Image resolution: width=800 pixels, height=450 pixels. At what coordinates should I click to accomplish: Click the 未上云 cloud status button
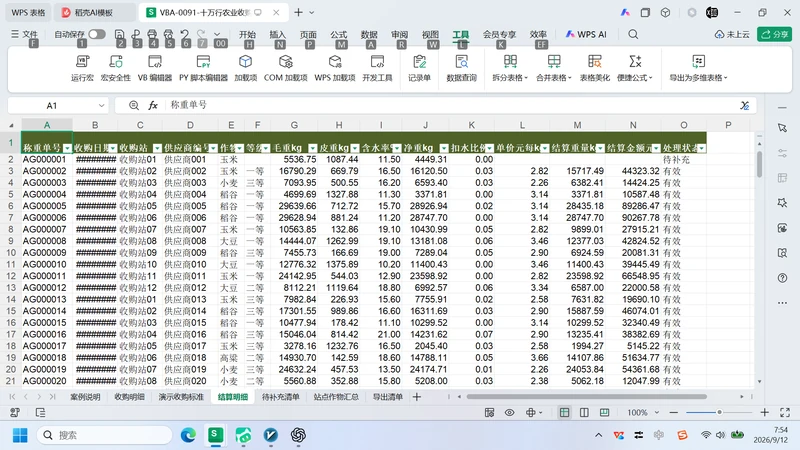(x=732, y=34)
